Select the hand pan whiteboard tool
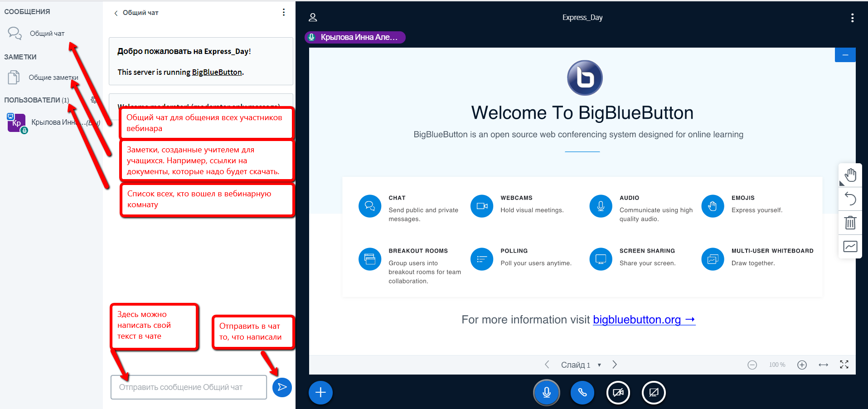The width and height of the screenshot is (868, 409). tap(850, 175)
